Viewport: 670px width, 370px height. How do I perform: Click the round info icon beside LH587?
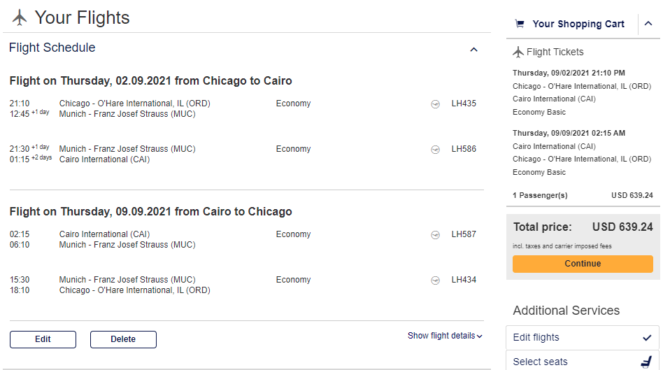[435, 235]
